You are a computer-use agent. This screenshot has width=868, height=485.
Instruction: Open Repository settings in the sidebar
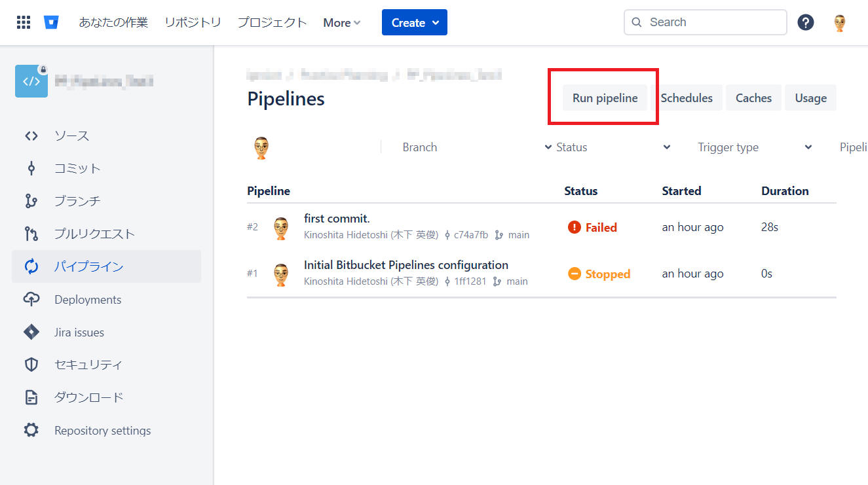[x=102, y=431]
